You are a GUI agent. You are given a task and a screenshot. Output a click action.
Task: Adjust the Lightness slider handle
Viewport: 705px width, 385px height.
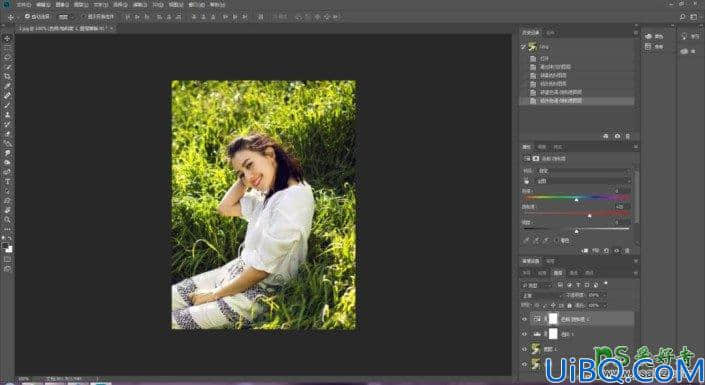pos(577,231)
